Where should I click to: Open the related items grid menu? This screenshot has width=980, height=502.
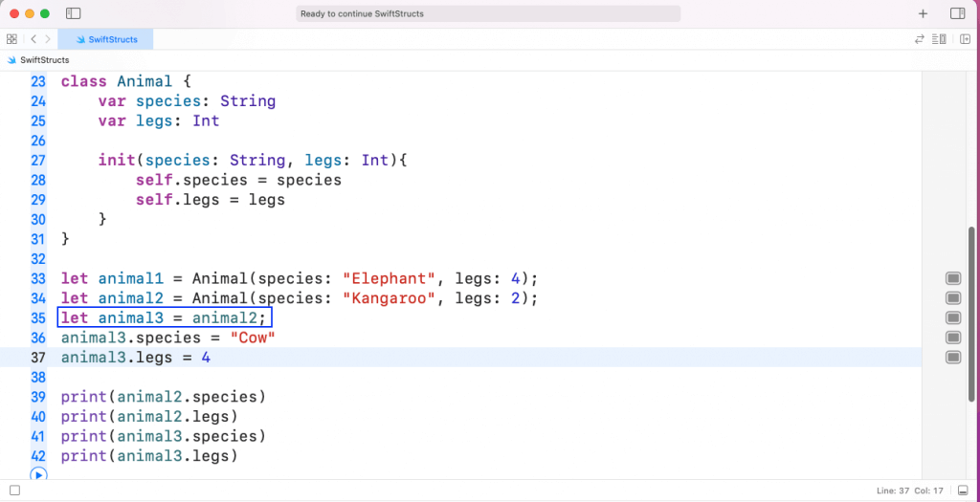pos(11,39)
